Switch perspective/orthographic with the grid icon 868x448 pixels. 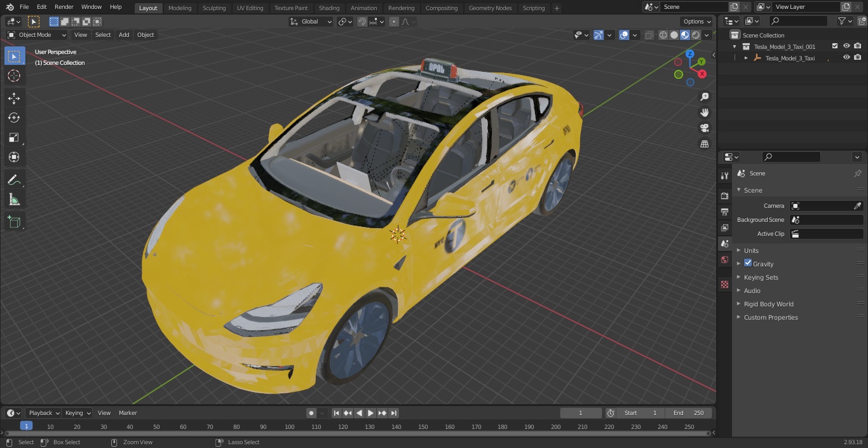tap(704, 144)
